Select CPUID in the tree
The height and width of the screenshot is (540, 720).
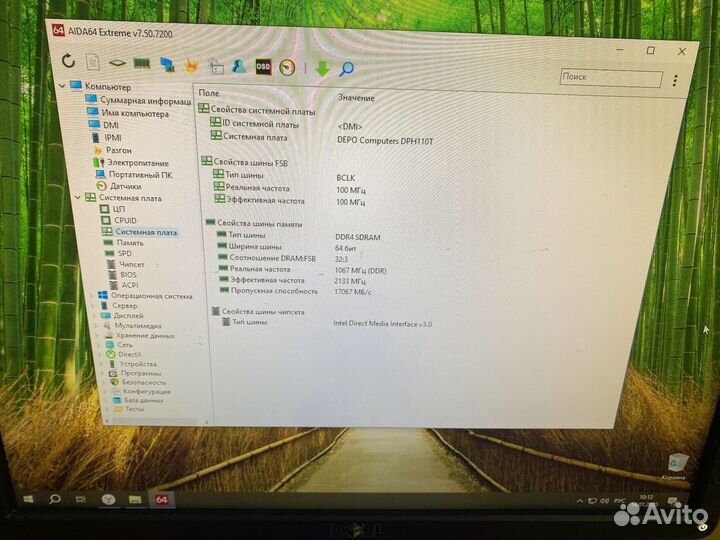pos(126,220)
